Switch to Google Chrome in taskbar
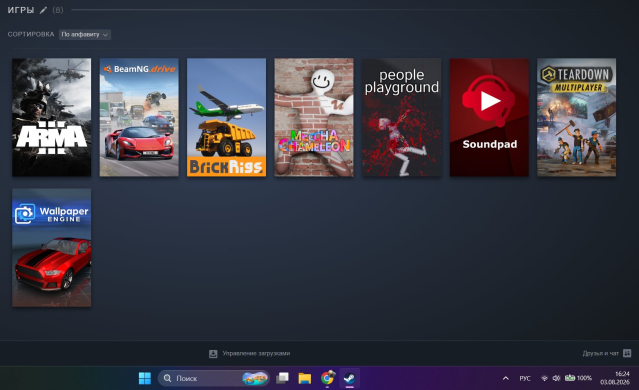Screen dimensions: 639x390 click(327, 378)
